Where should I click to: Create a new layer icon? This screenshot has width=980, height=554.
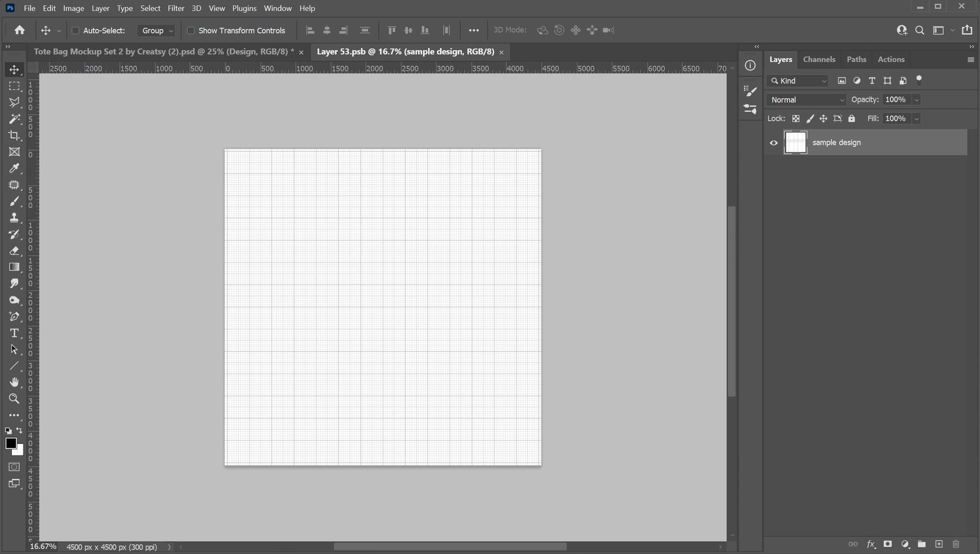point(939,544)
